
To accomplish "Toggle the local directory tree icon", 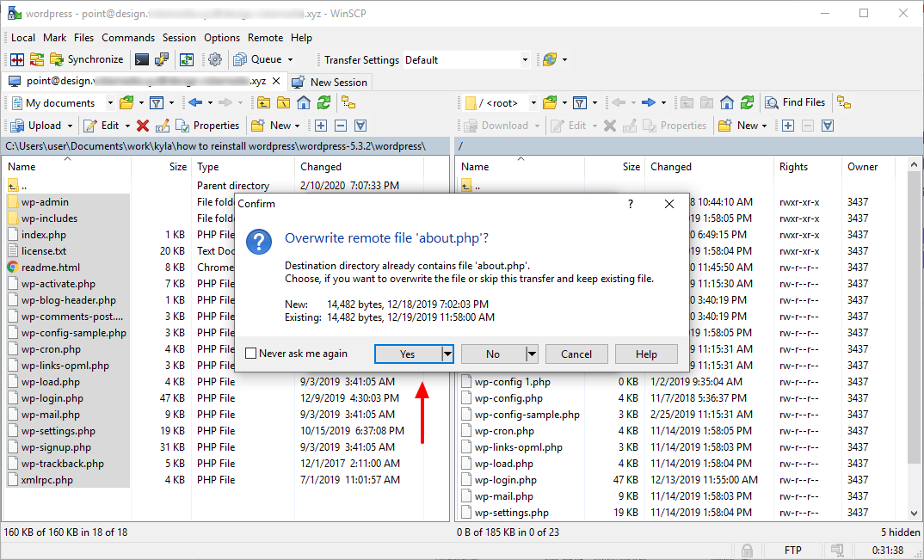I will pos(348,103).
